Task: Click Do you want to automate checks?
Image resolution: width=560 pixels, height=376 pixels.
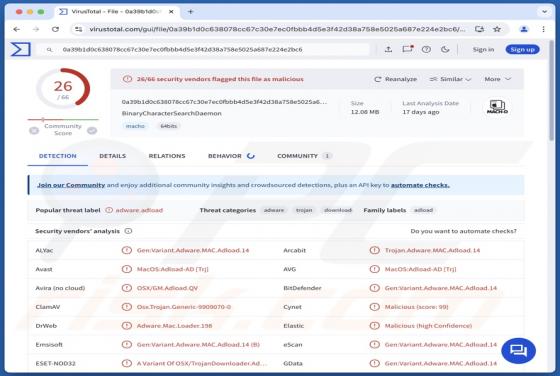Action: (463, 231)
